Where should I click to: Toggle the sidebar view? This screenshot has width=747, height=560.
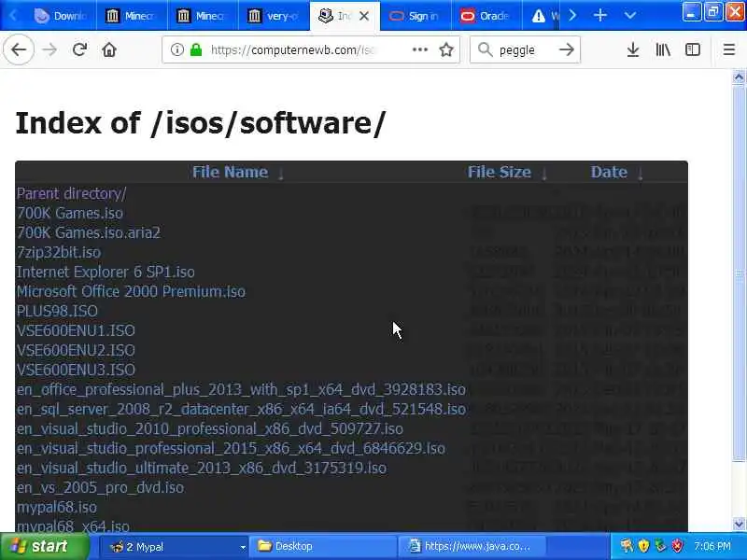coord(693,49)
